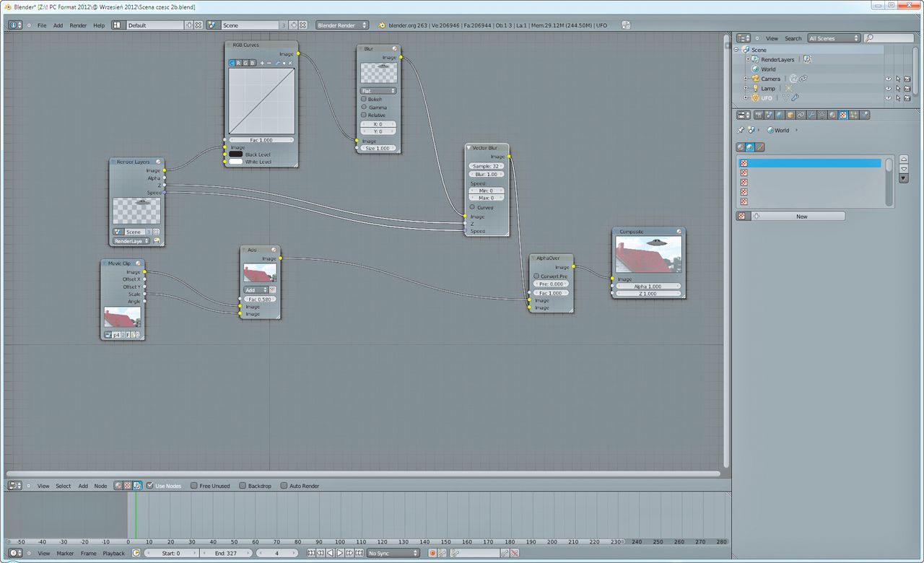The height and width of the screenshot is (563, 924).
Task: Select the material texture type button
Action: [741, 147]
